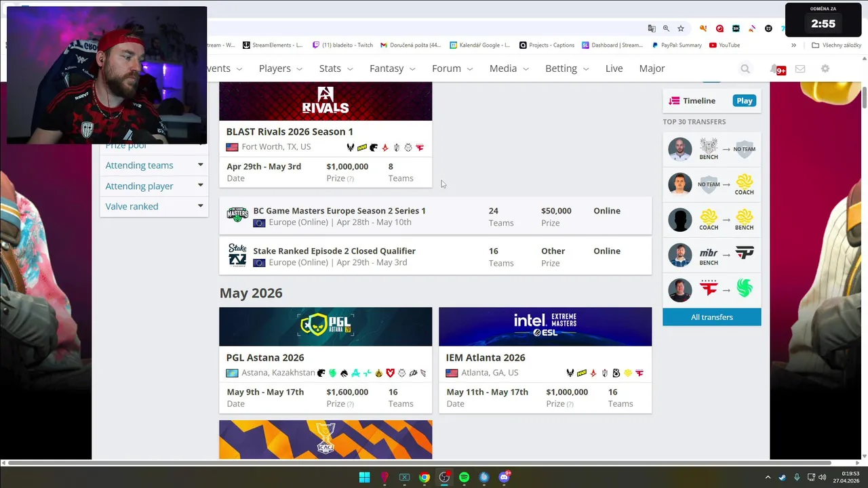
Task: Open the PayPal Summary bookmark
Action: tap(677, 45)
